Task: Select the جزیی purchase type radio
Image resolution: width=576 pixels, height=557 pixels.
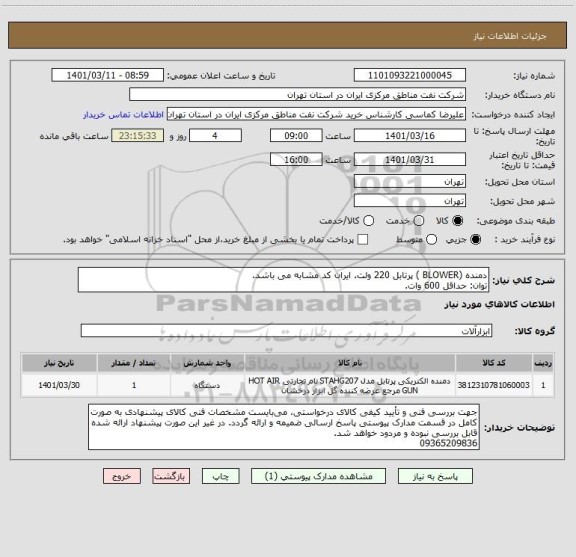Action: click(x=476, y=240)
